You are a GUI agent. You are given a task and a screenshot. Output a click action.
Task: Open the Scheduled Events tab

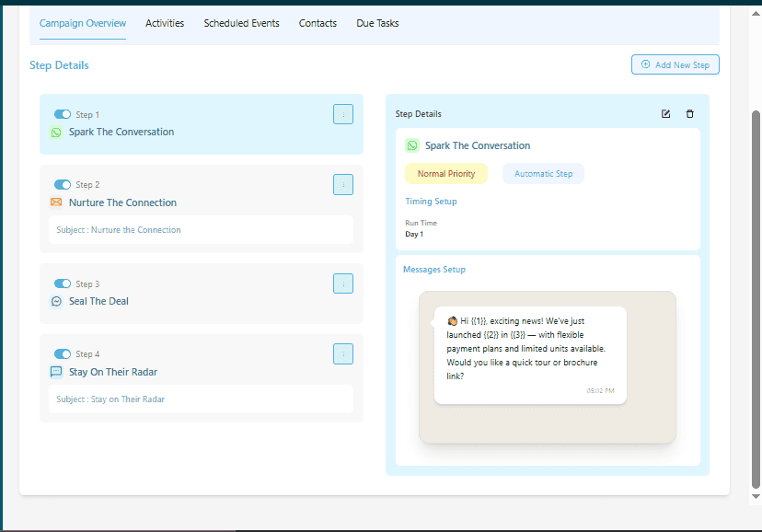tap(241, 23)
